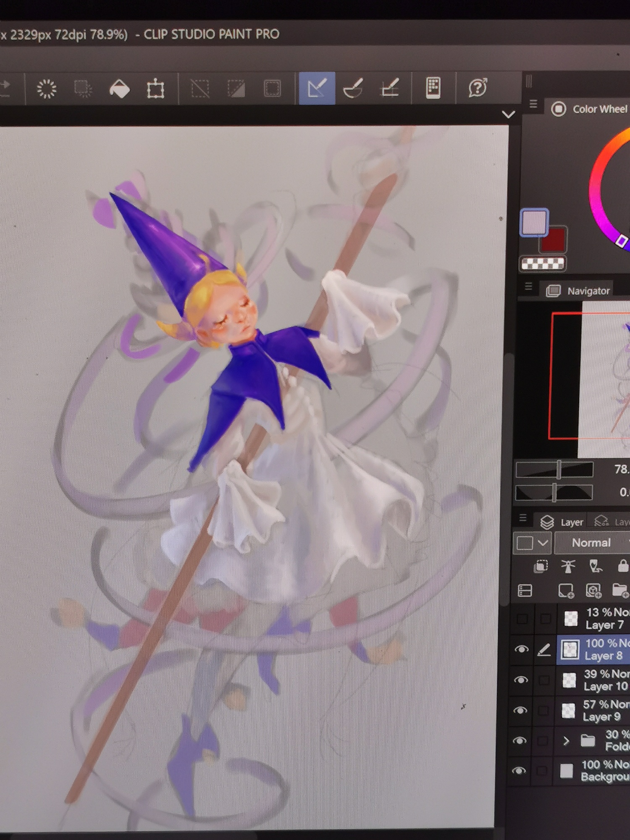Click the Clip to Layer Below icon
Image resolution: width=630 pixels, height=840 pixels.
(541, 567)
